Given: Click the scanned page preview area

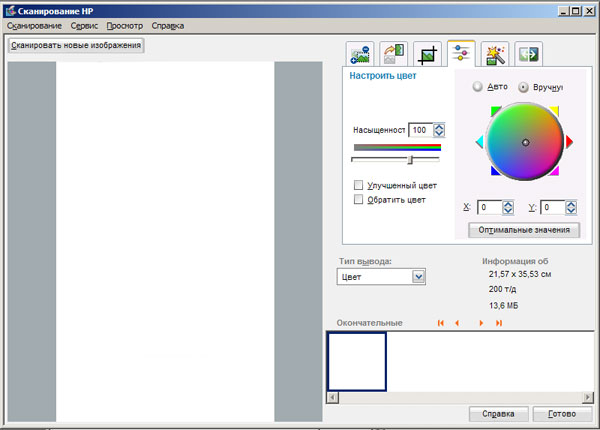Looking at the screenshot, I should pyautogui.click(x=165, y=241).
